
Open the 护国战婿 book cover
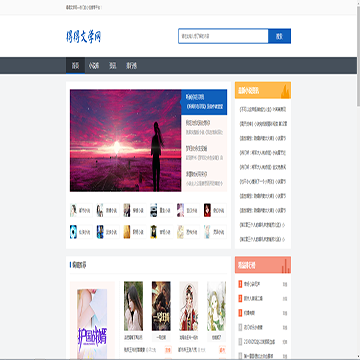click(x=92, y=323)
